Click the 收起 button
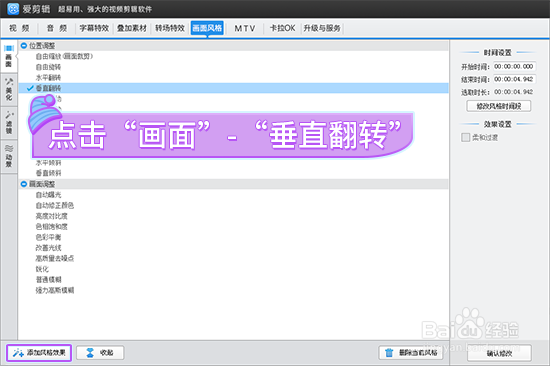 pos(100,353)
